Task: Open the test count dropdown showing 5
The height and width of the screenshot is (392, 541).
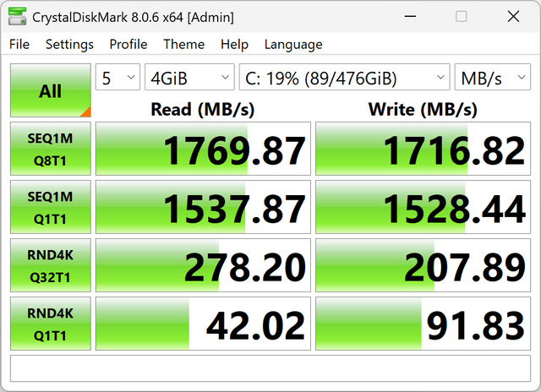Action: point(117,77)
